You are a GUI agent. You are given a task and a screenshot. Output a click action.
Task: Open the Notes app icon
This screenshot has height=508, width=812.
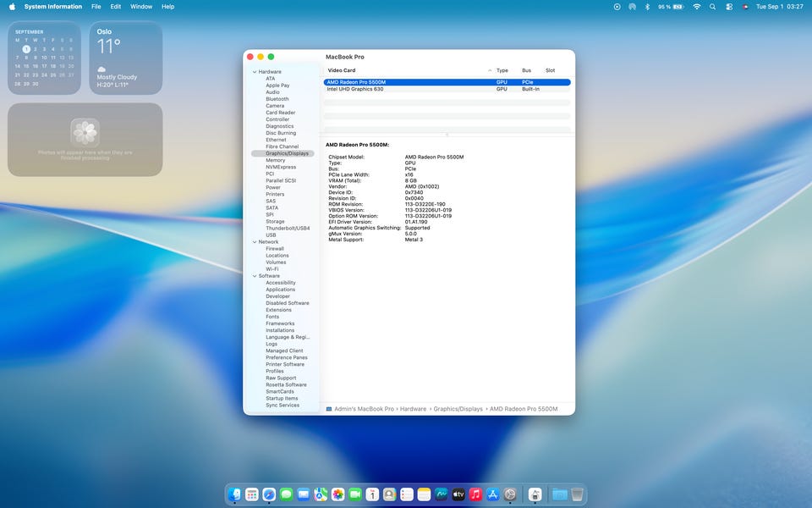[x=424, y=494]
